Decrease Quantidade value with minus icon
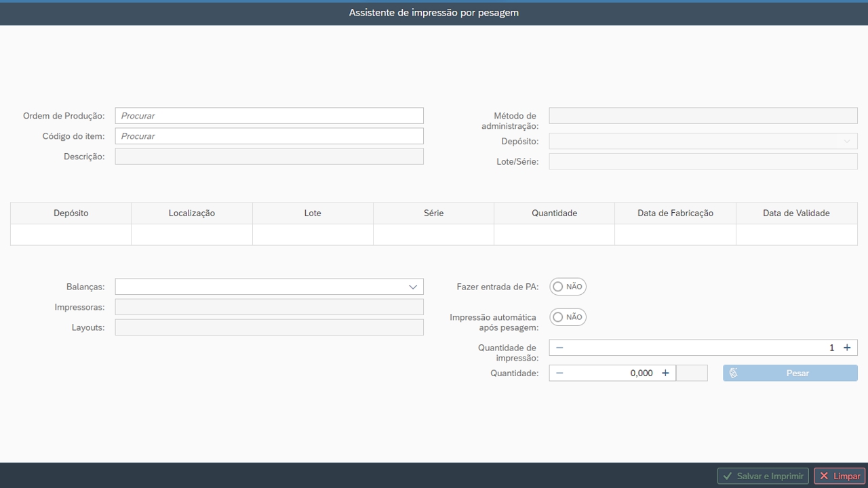The width and height of the screenshot is (868, 488). point(559,373)
